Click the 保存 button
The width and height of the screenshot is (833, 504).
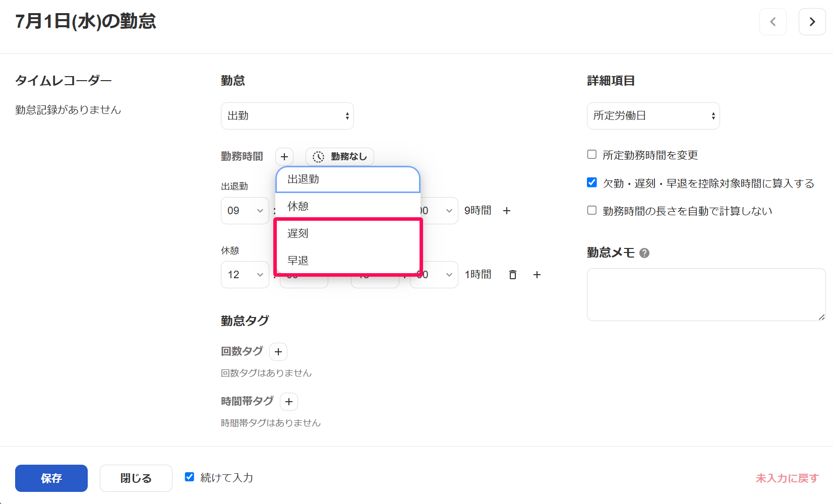click(x=51, y=478)
